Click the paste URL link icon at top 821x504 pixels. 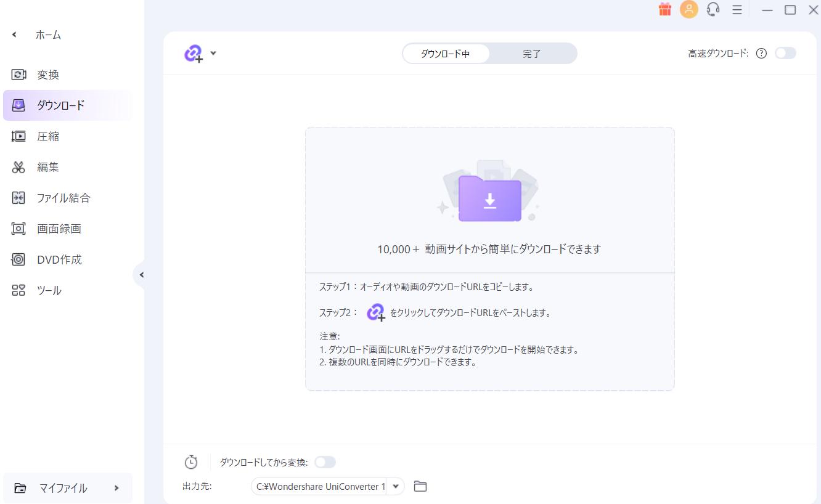coord(194,54)
